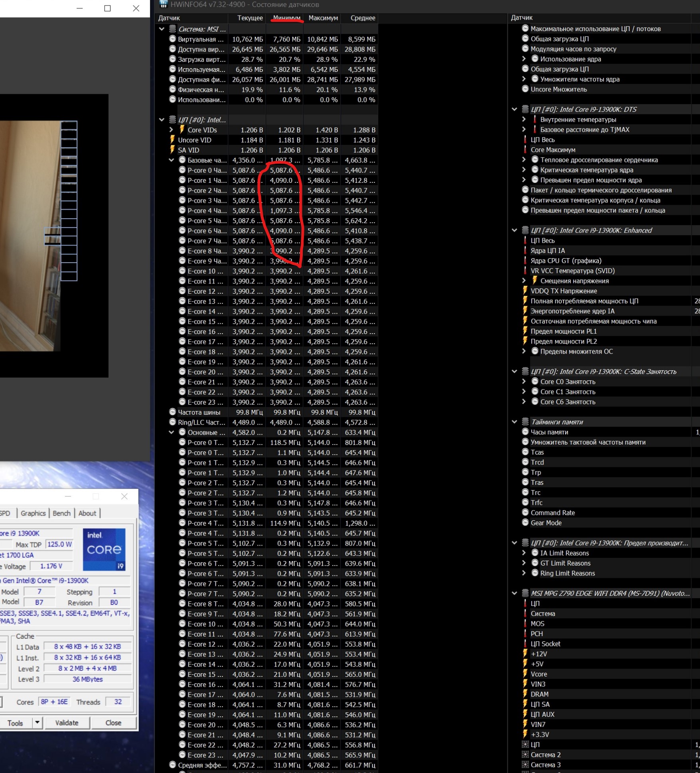Viewport: 700px width, 773px height.
Task: Expand Использование ядра
Action: point(524,59)
